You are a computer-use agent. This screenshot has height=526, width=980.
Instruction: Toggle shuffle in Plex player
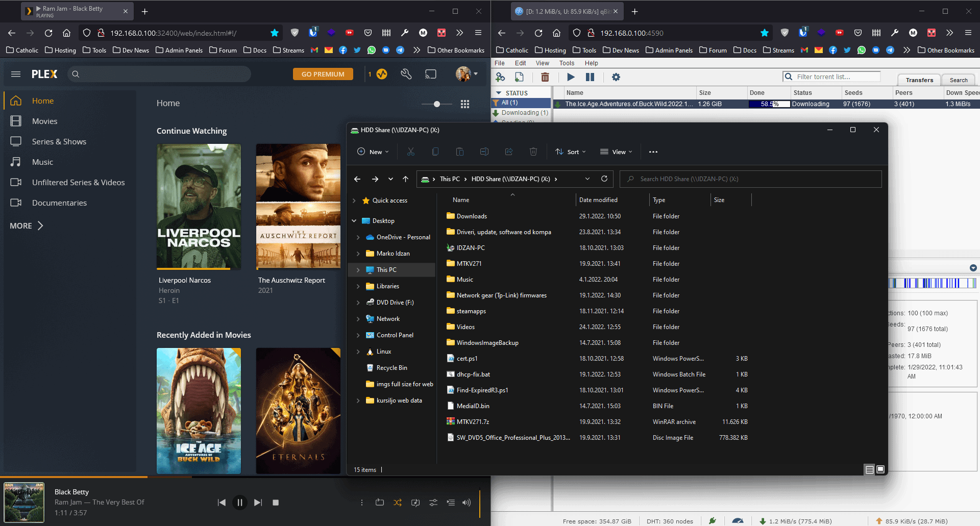click(x=398, y=503)
